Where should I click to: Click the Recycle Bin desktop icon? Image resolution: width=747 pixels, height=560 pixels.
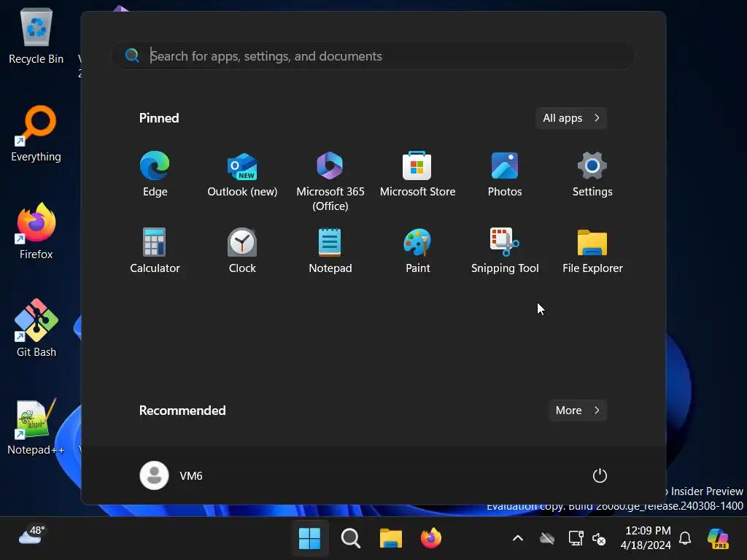coord(36,36)
